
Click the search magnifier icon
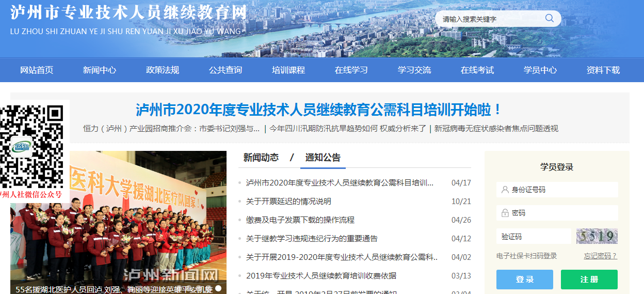(549, 19)
